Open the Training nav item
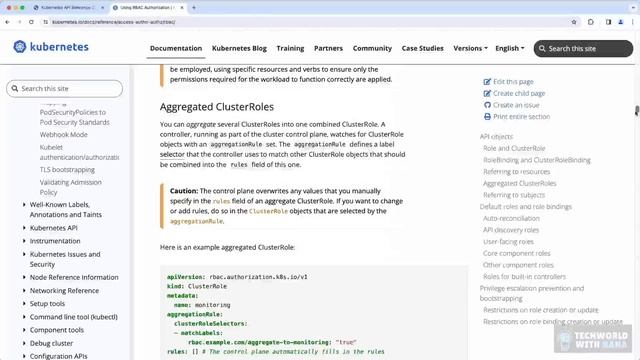The width and height of the screenshot is (640, 360). [x=290, y=48]
